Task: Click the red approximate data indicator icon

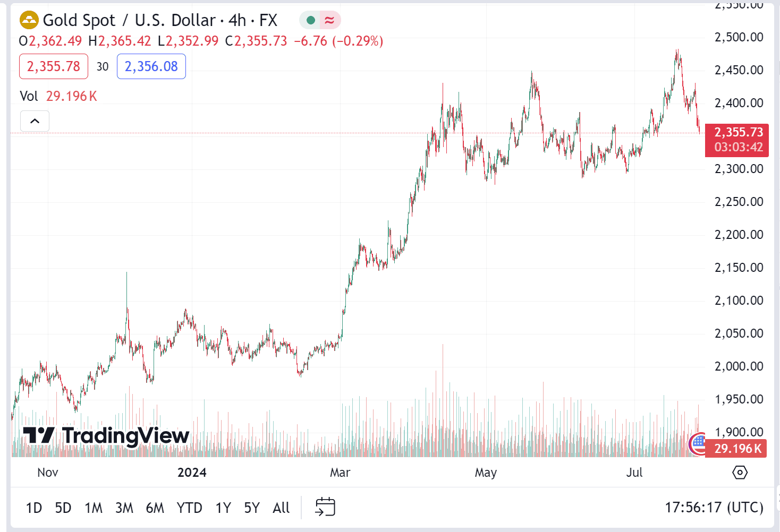Action: [329, 20]
